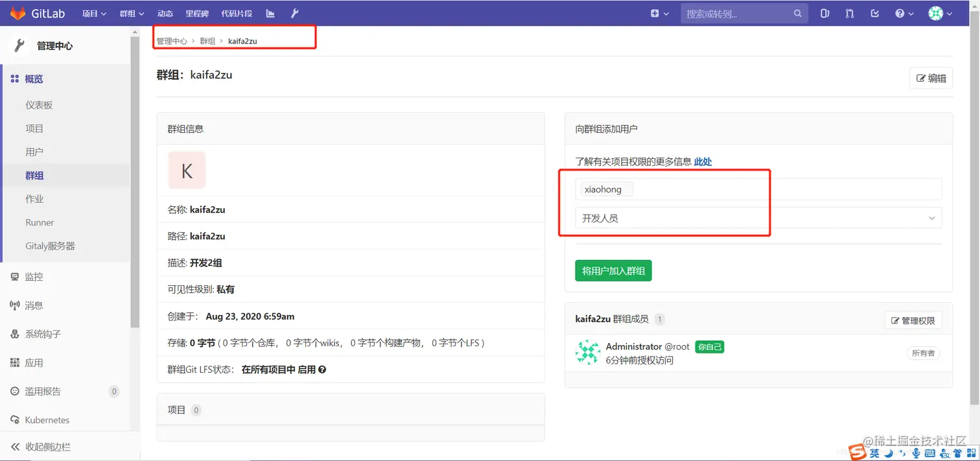Select Gitaly服务器 in the sidebar
The height and width of the screenshot is (461, 980).
point(50,246)
